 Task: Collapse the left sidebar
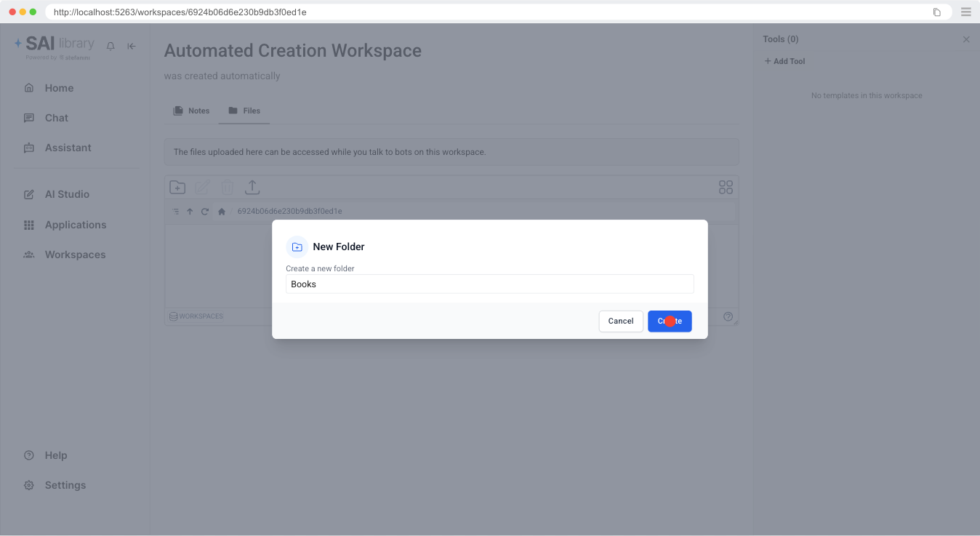pyautogui.click(x=131, y=46)
